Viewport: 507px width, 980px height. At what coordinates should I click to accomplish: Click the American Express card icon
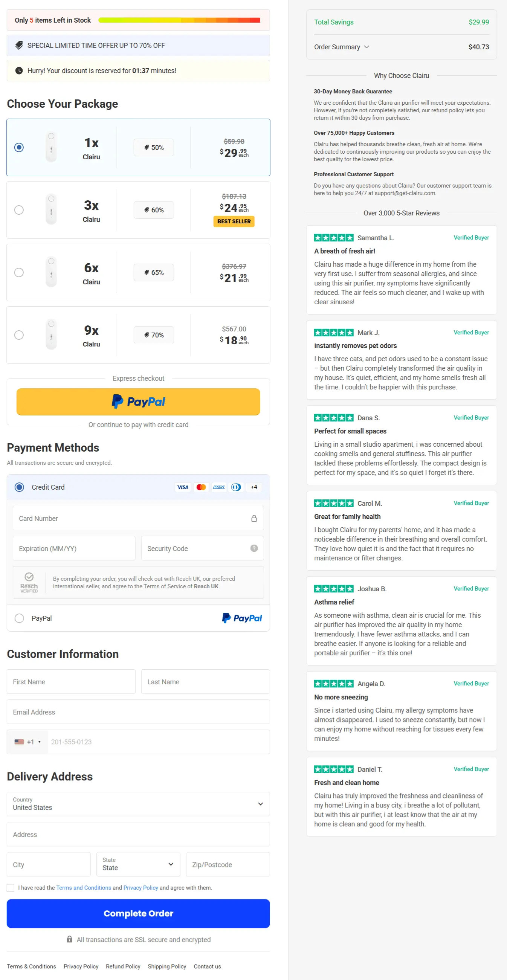(219, 487)
